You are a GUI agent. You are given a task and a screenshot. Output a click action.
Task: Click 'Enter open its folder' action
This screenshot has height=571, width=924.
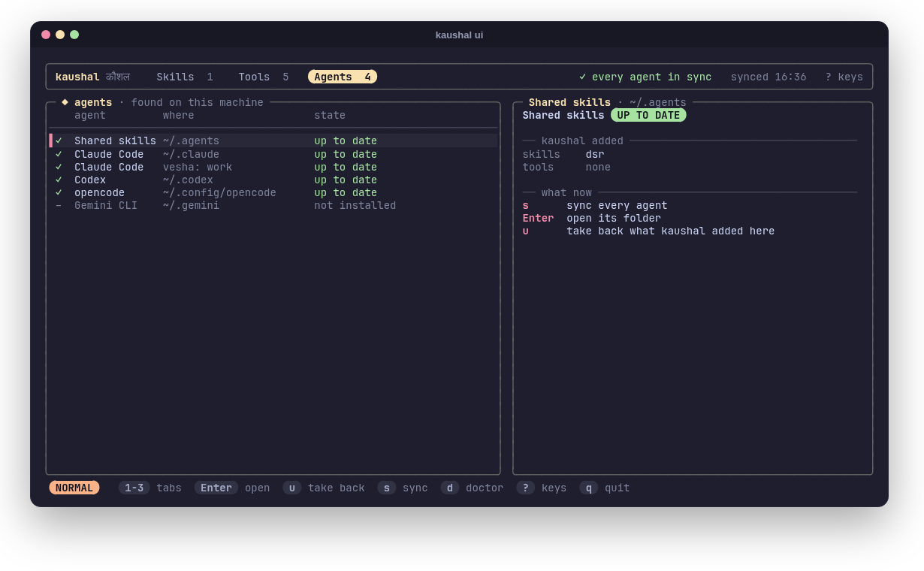pyautogui.click(x=592, y=218)
